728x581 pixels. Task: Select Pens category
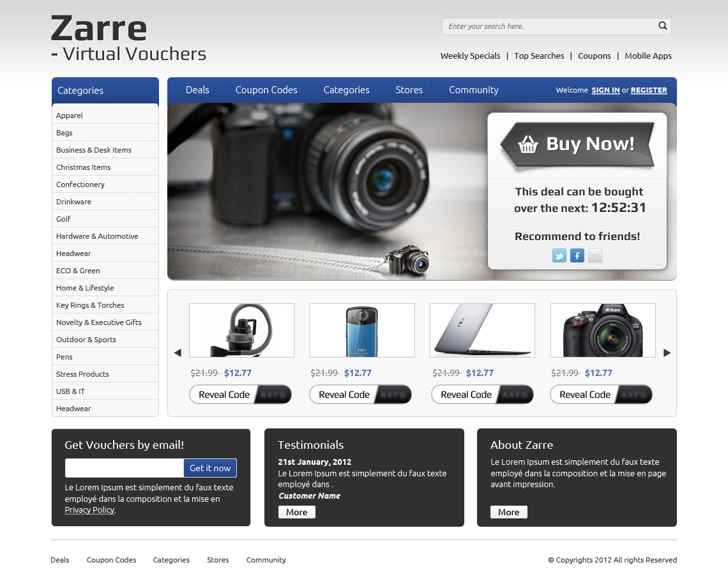point(105,356)
